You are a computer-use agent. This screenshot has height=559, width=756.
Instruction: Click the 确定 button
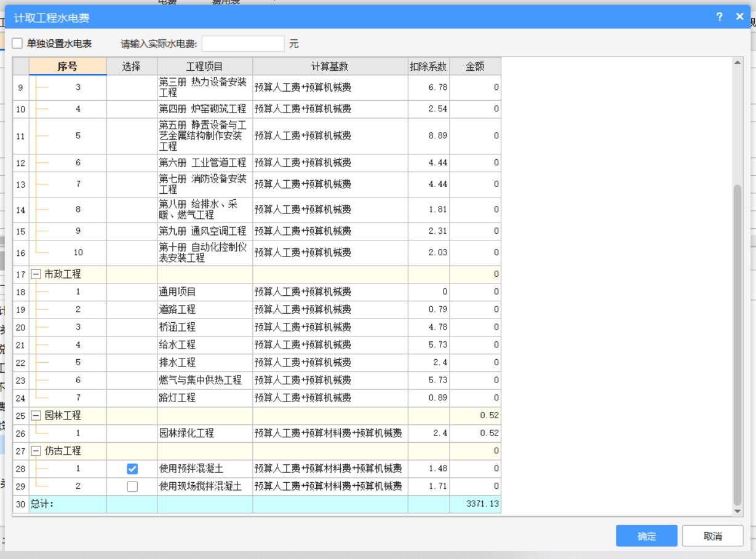pos(647,536)
